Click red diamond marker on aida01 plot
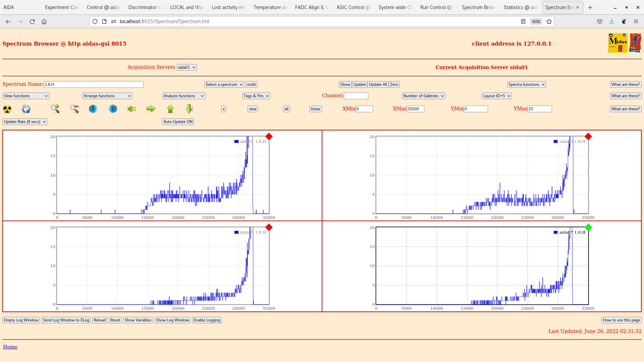The height and width of the screenshot is (362, 644). 269,136
